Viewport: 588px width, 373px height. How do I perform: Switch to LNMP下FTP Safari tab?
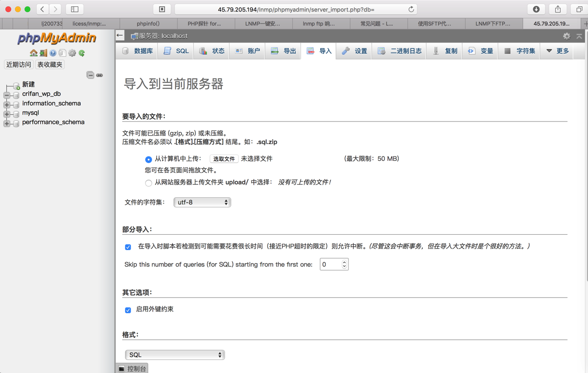click(x=493, y=24)
